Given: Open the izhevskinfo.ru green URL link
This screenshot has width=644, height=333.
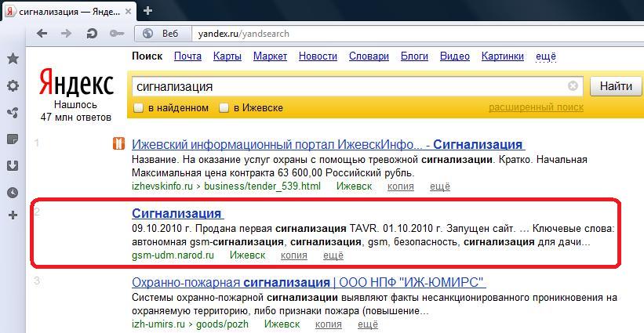Looking at the screenshot, I should [x=226, y=186].
